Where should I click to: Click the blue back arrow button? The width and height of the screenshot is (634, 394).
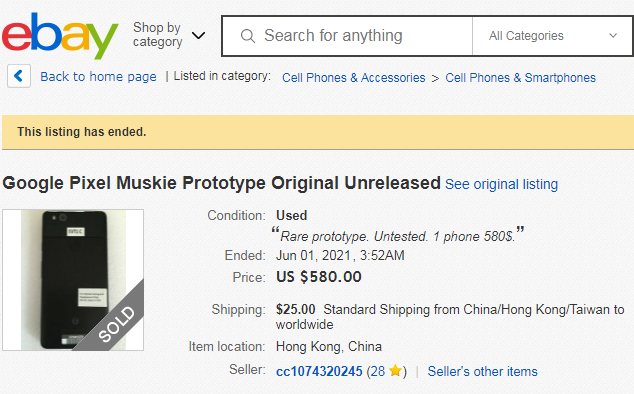pos(19,76)
